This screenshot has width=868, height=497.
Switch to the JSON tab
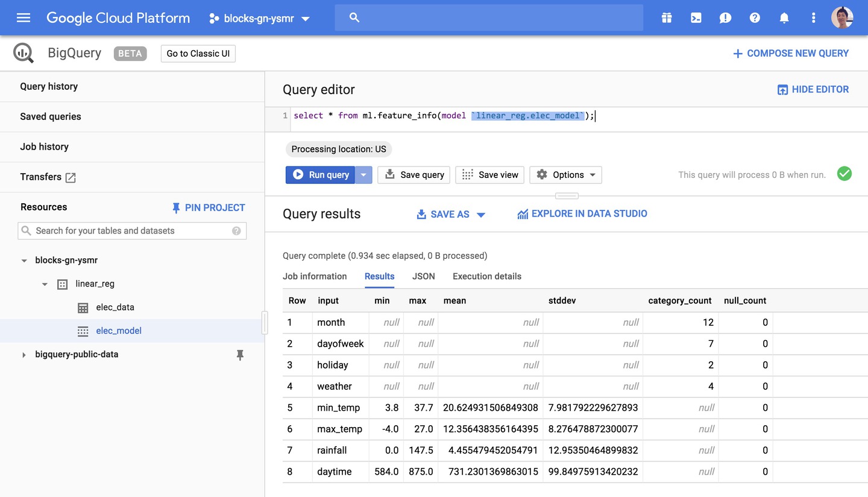pyautogui.click(x=424, y=276)
